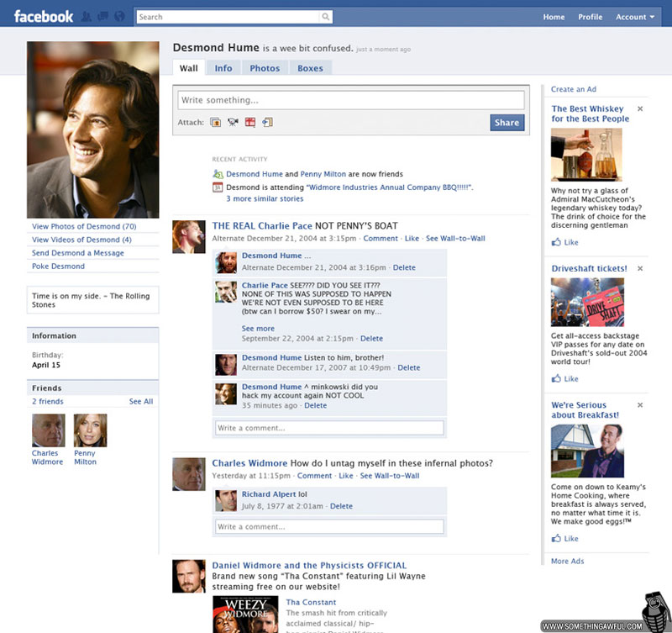The height and width of the screenshot is (633, 672).
Task: Open Daniel Widmore and the Physicists OFFICIAL
Action: pos(309,565)
